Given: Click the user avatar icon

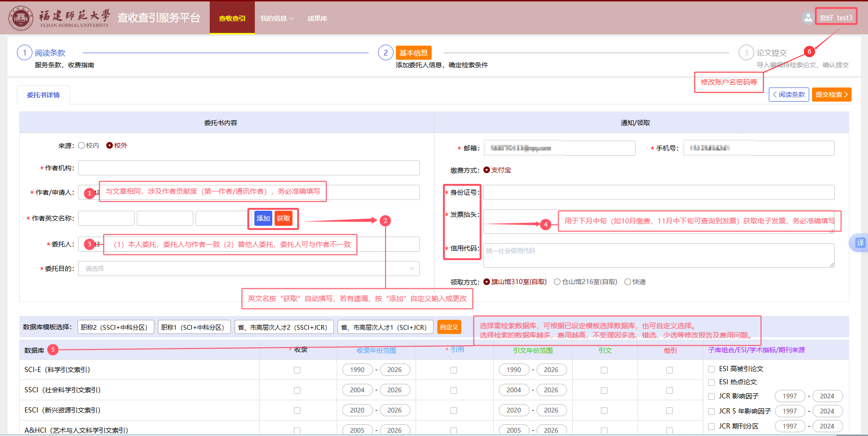Looking at the screenshot, I should [807, 18].
